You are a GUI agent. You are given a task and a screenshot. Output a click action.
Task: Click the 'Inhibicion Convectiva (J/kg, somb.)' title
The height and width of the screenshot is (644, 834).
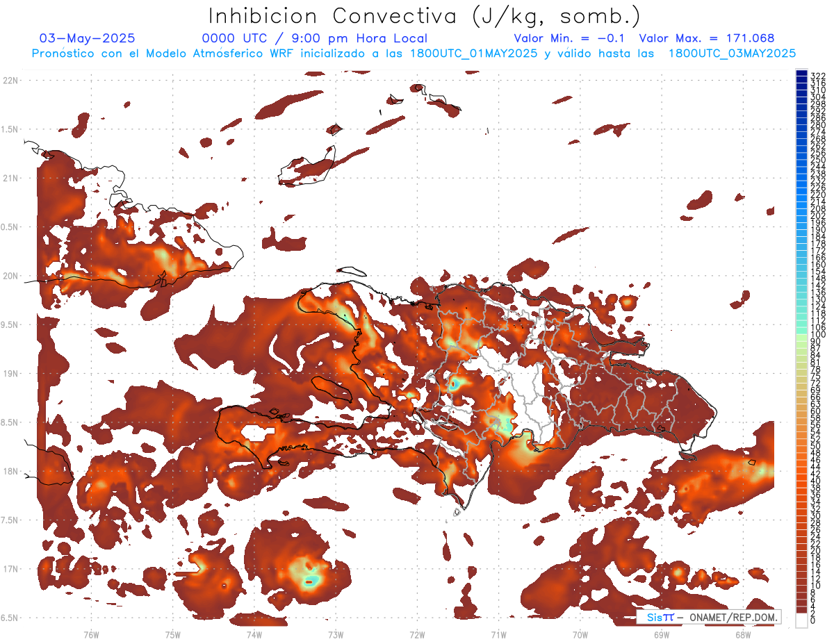pyautogui.click(x=424, y=17)
